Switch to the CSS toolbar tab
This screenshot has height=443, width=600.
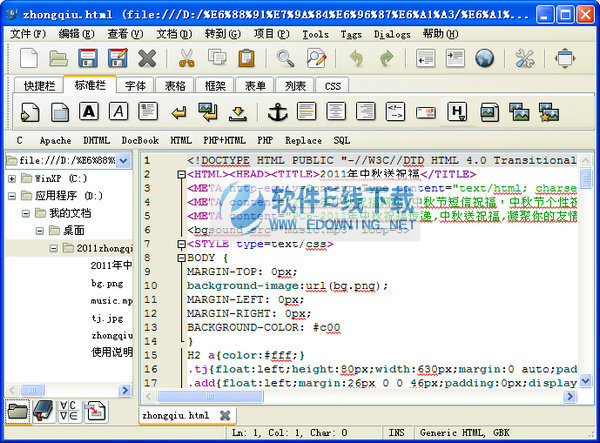click(333, 86)
